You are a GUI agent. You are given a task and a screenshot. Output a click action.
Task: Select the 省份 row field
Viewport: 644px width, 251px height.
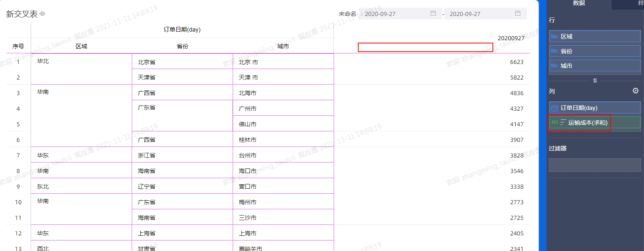594,51
